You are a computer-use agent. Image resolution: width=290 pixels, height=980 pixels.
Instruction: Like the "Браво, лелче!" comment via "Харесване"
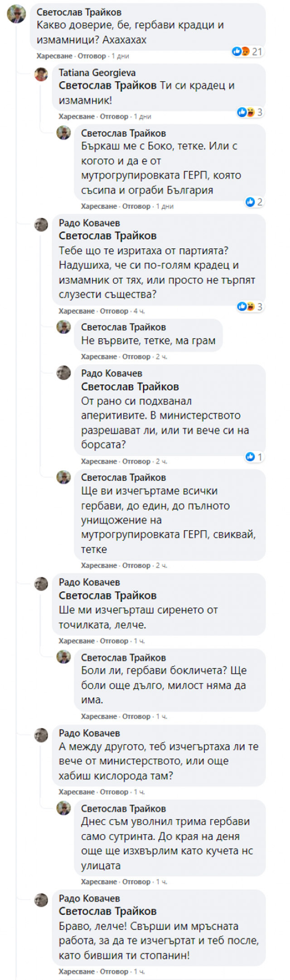pyautogui.click(x=77, y=971)
